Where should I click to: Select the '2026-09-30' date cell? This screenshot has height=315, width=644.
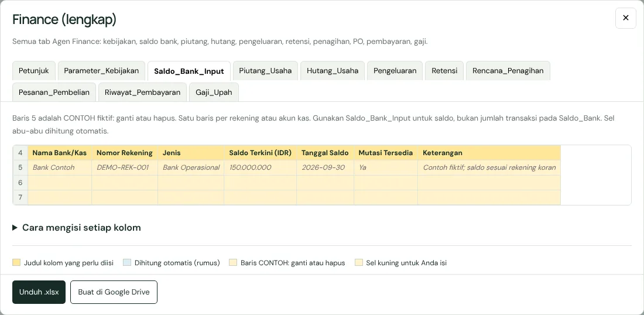[x=326, y=167]
